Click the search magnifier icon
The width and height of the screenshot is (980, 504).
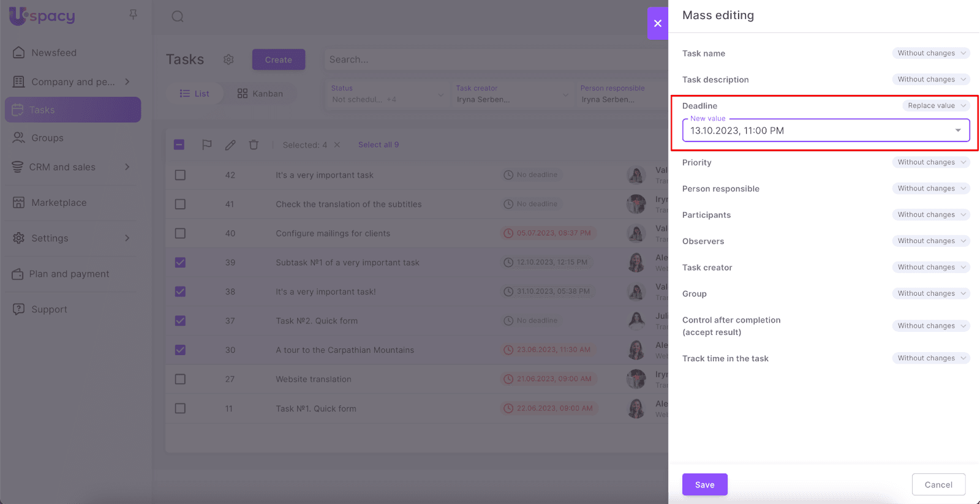178,17
